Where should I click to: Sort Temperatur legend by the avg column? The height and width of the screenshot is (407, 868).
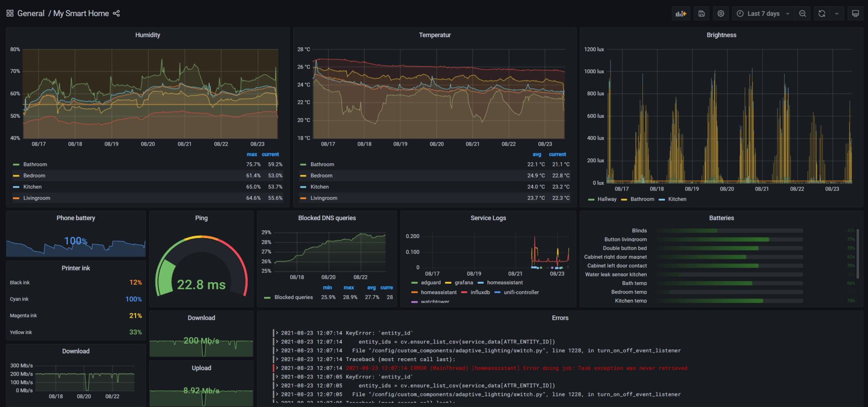point(537,154)
